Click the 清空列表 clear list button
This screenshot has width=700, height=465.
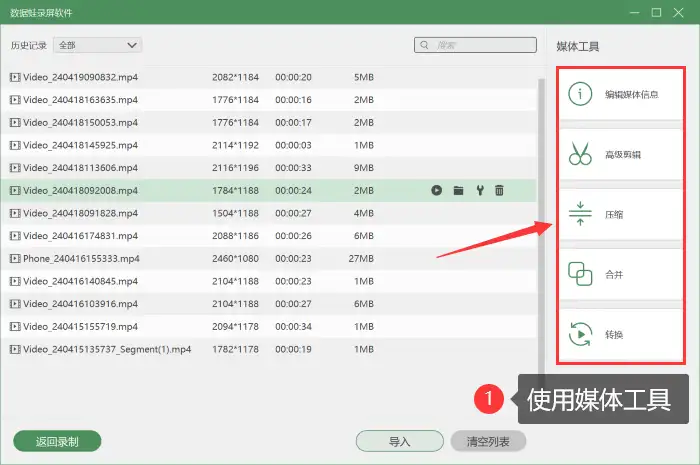click(x=488, y=441)
